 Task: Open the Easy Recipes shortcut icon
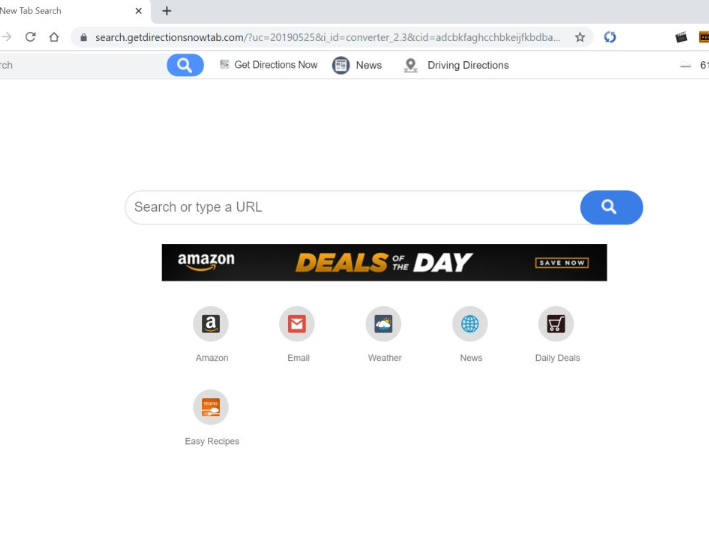coord(211,407)
